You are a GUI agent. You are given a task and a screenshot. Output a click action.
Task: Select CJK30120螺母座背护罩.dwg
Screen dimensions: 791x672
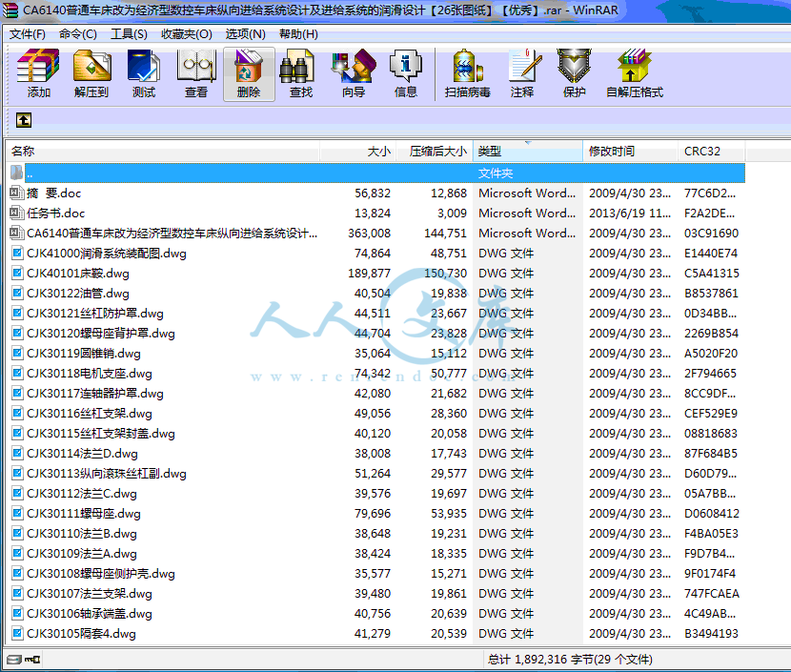[101, 333]
